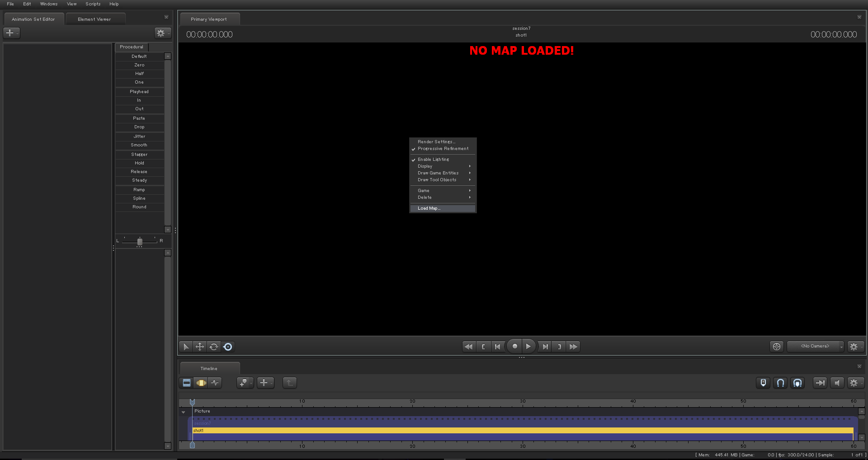Toggle Enable Lighting checkmark
The height and width of the screenshot is (460, 868).
[x=443, y=160]
